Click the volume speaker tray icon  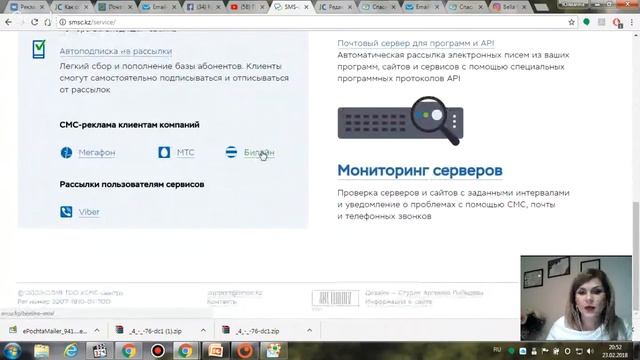click(x=590, y=351)
